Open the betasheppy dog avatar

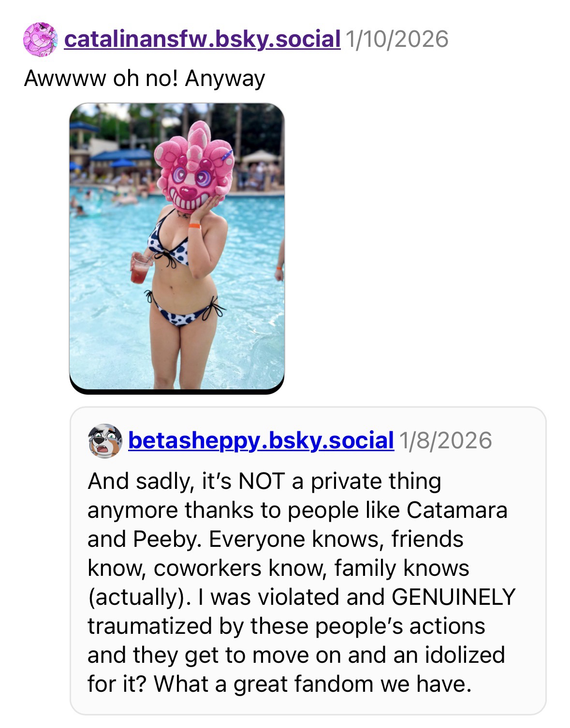[x=105, y=441]
